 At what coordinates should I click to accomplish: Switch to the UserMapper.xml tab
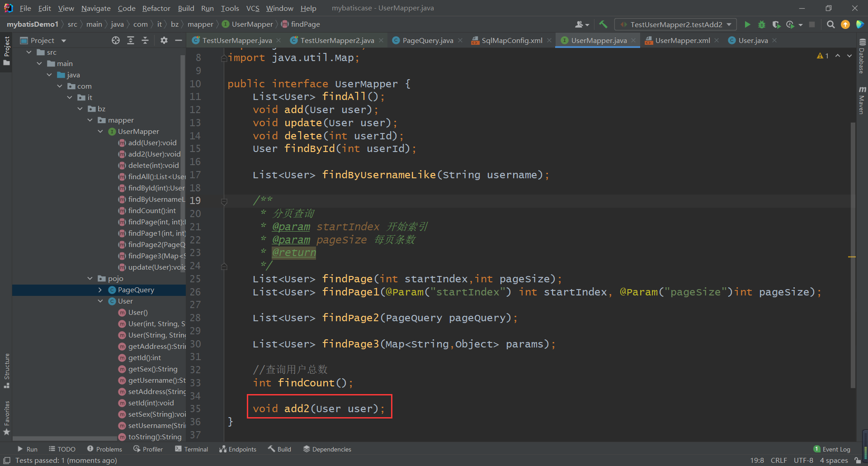coord(682,40)
